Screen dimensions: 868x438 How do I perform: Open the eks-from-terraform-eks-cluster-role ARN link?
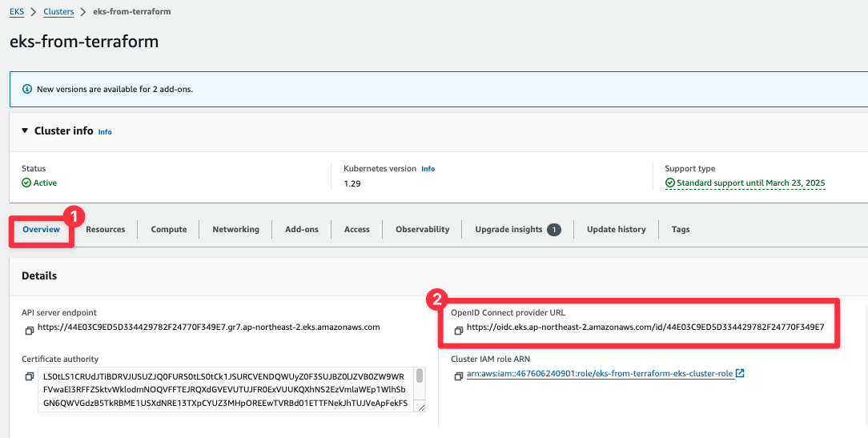600,374
